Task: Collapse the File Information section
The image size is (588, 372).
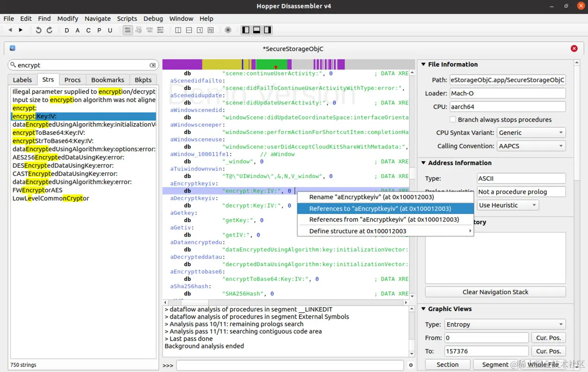Action: click(424, 65)
